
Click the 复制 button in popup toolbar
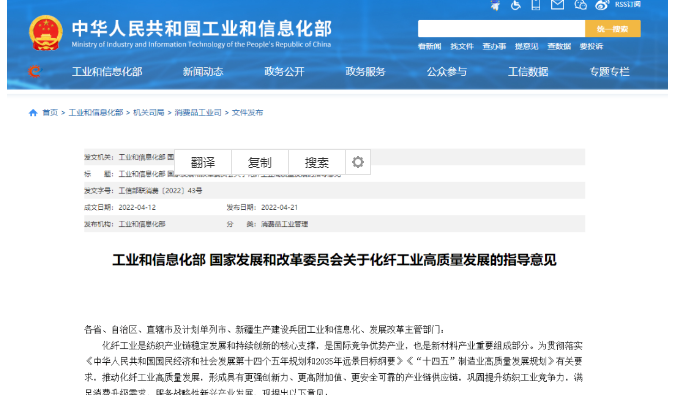click(260, 162)
